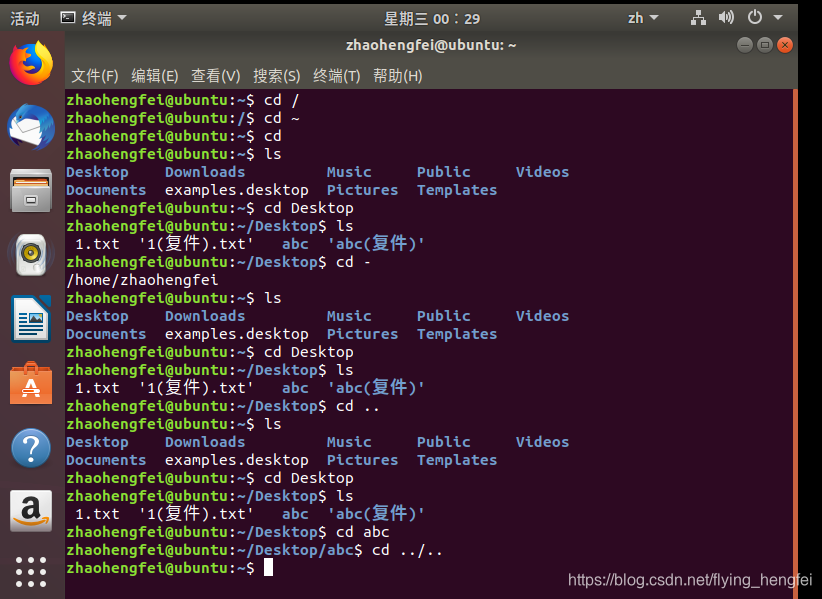Open the 编辑(E) menu
Image resolution: width=822 pixels, height=599 pixels.
(155, 76)
